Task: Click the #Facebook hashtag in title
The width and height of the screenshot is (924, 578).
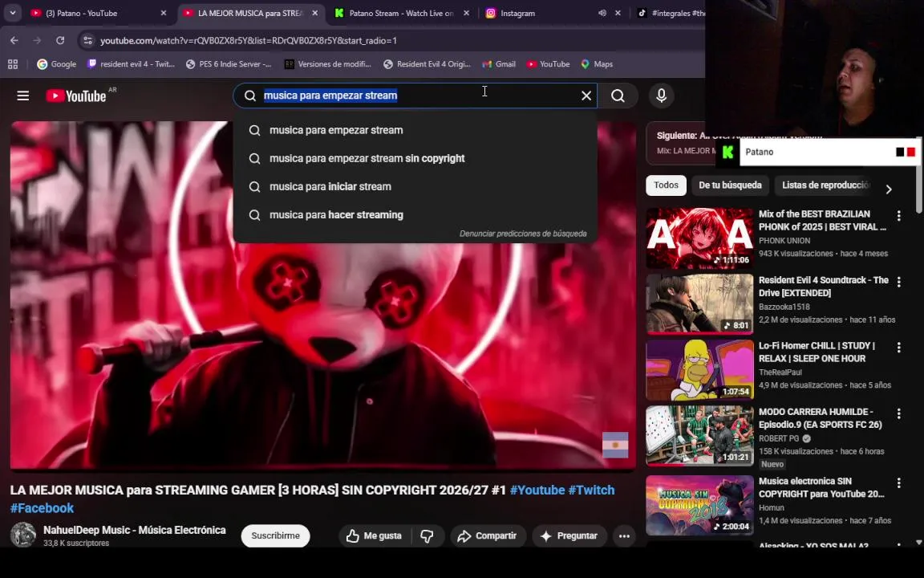Action: tap(42, 508)
